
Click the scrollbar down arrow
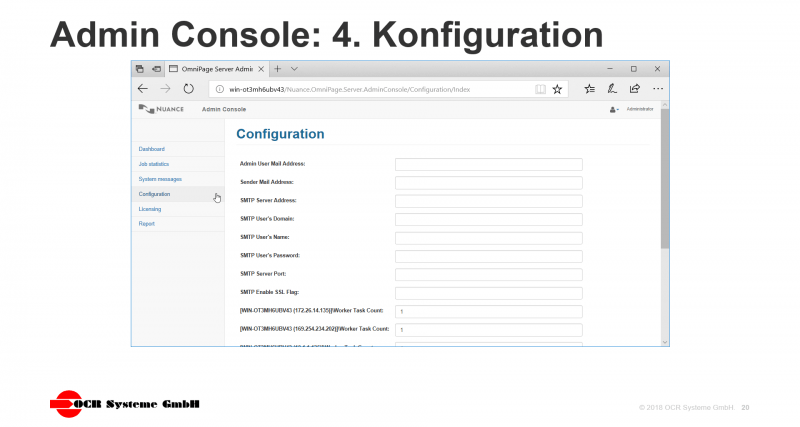664,342
